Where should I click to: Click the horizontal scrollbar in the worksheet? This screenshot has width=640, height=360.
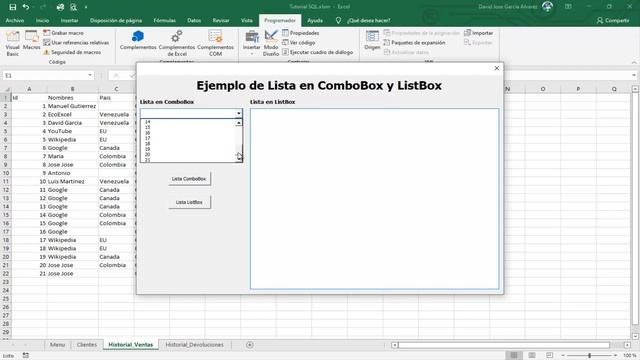[504, 345]
